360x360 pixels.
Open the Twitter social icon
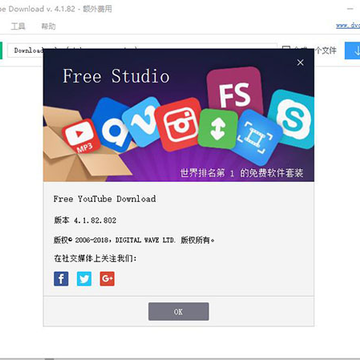pos(84,279)
